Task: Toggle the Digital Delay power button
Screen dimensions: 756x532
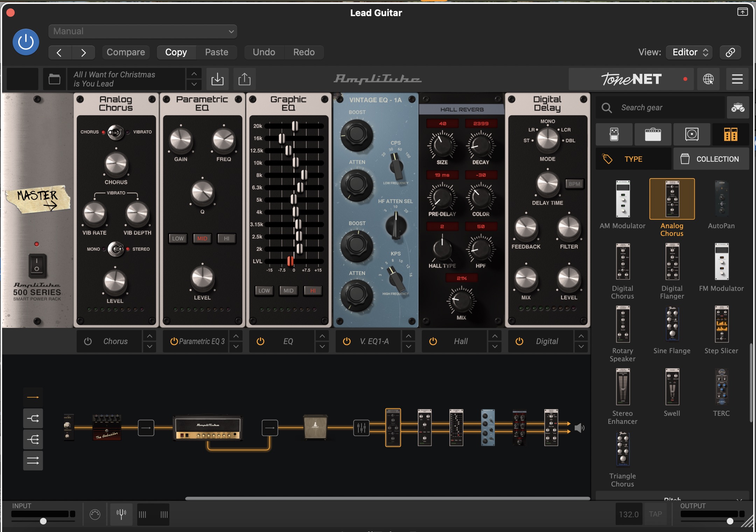Action: [518, 341]
